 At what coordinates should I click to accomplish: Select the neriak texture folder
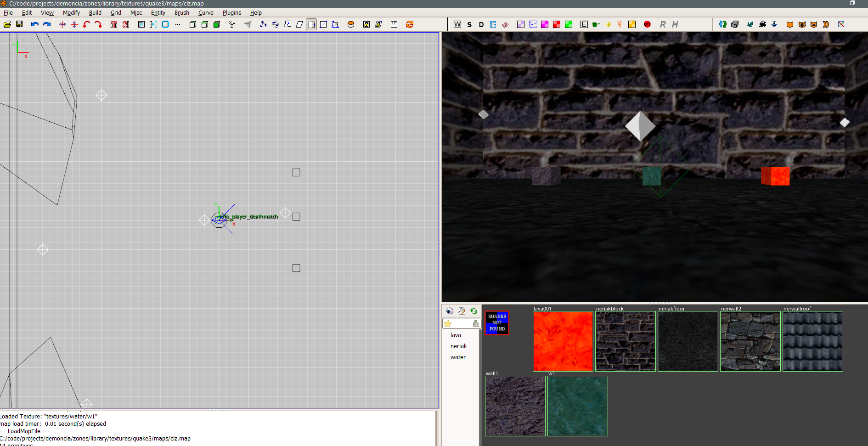(x=458, y=346)
